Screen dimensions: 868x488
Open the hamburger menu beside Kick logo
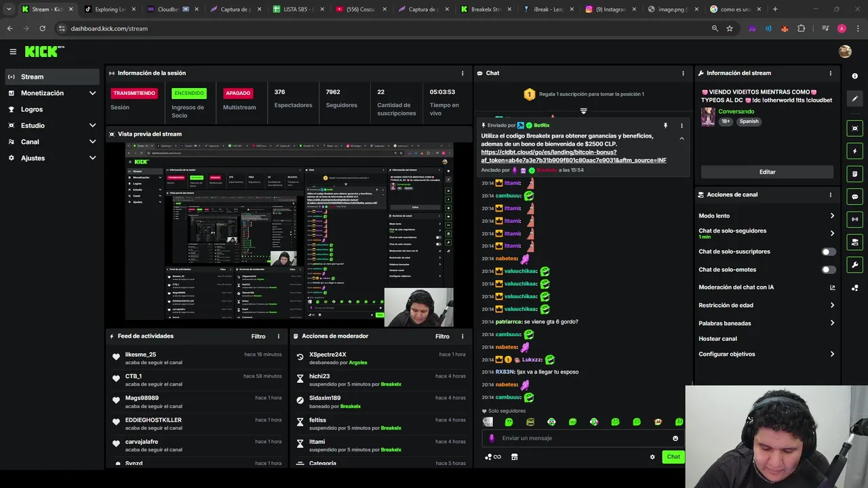[x=13, y=52]
